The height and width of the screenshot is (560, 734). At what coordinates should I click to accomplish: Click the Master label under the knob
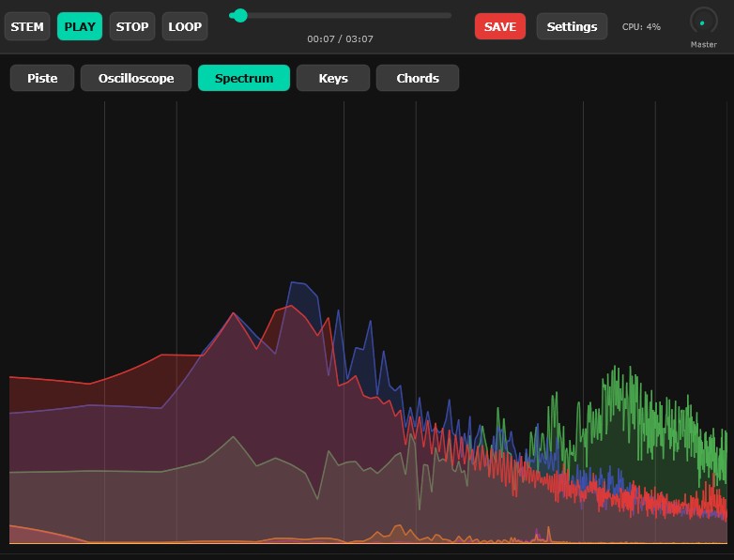point(703,44)
